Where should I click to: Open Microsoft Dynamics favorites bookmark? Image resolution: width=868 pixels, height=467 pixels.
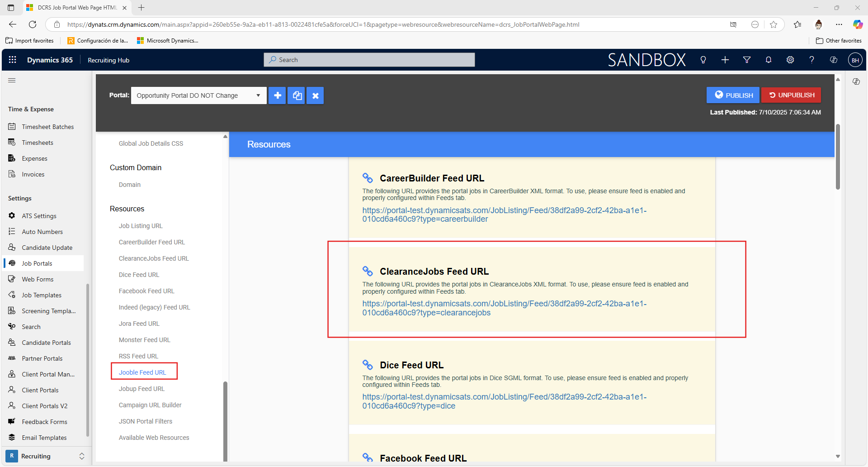coord(167,41)
